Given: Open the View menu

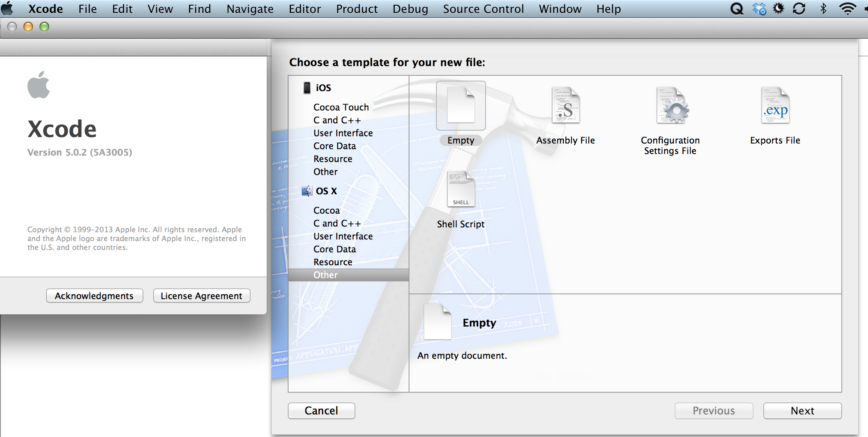Looking at the screenshot, I should coord(160,9).
